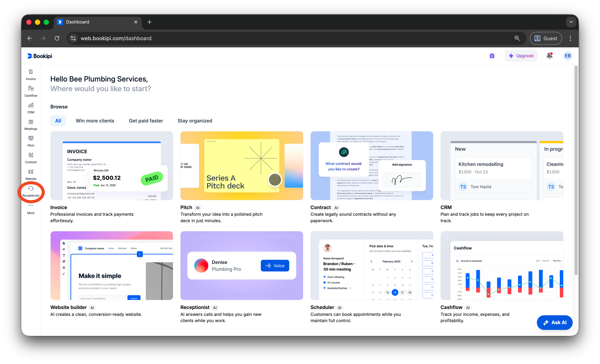600x364 pixels.
Task: Click 'Where would you like to start?' text
Action: (101, 89)
